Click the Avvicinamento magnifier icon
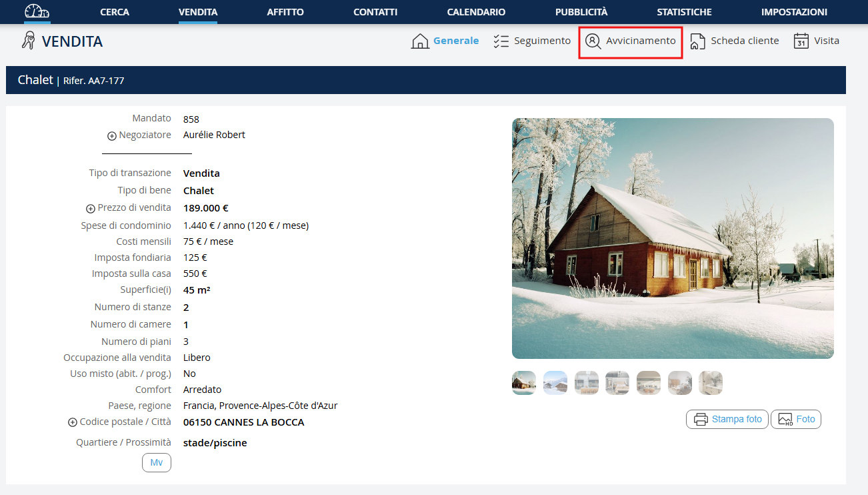Image resolution: width=868 pixels, height=495 pixels. 593,41
